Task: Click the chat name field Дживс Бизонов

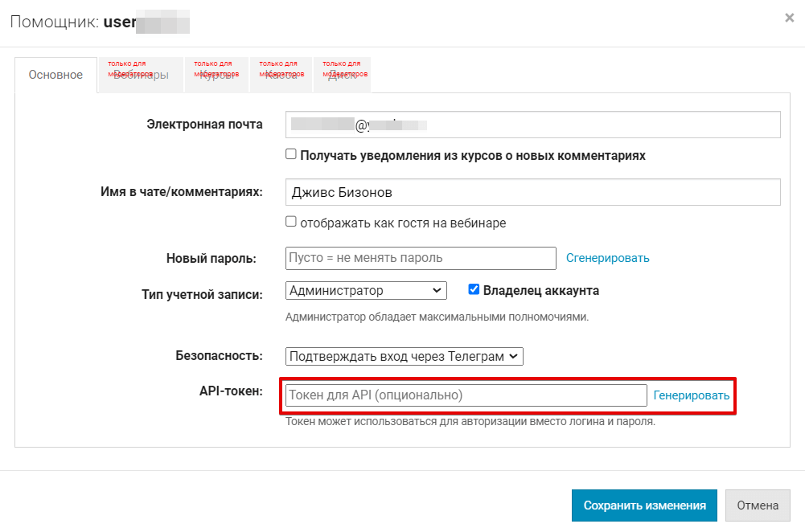Action: pyautogui.click(x=532, y=193)
